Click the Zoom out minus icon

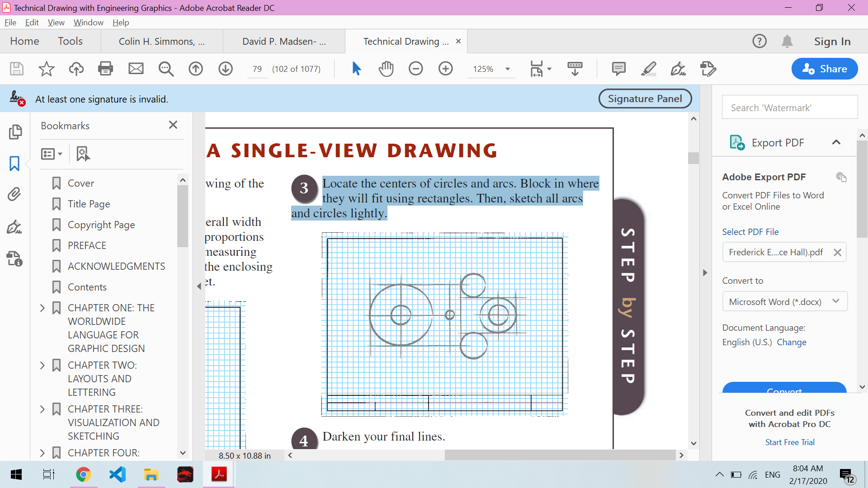(415, 69)
